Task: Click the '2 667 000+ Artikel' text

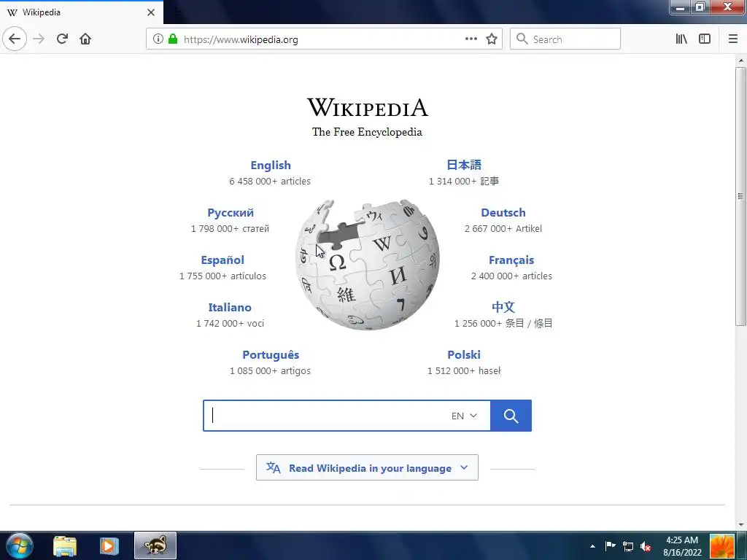Action: coord(503,228)
